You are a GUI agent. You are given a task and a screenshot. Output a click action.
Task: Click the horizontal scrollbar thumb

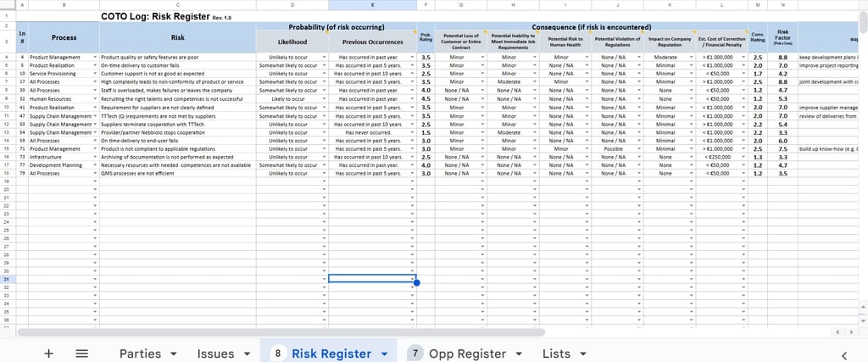click(281, 332)
